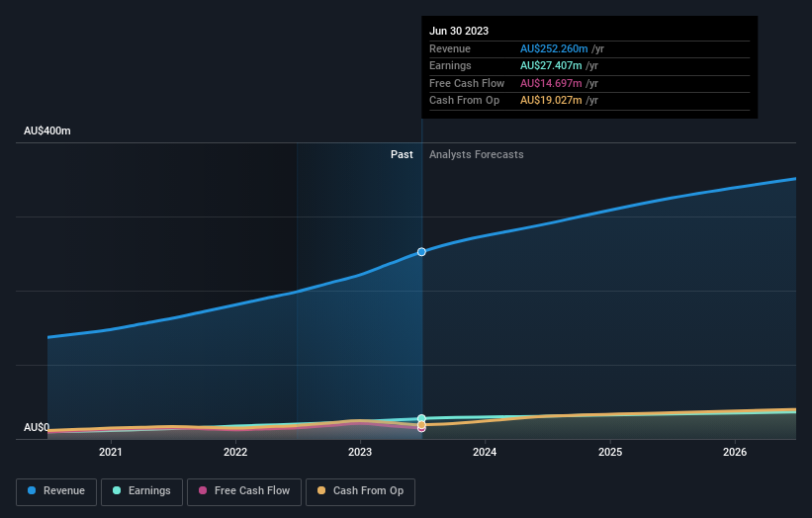The width and height of the screenshot is (812, 518).
Task: Click the 2024 x-axis label
Action: 485,453
